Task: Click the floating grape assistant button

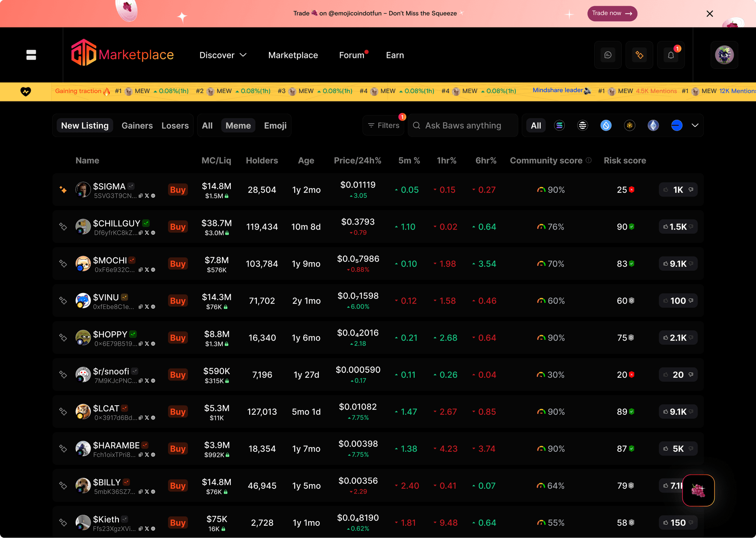Action: coord(698,490)
